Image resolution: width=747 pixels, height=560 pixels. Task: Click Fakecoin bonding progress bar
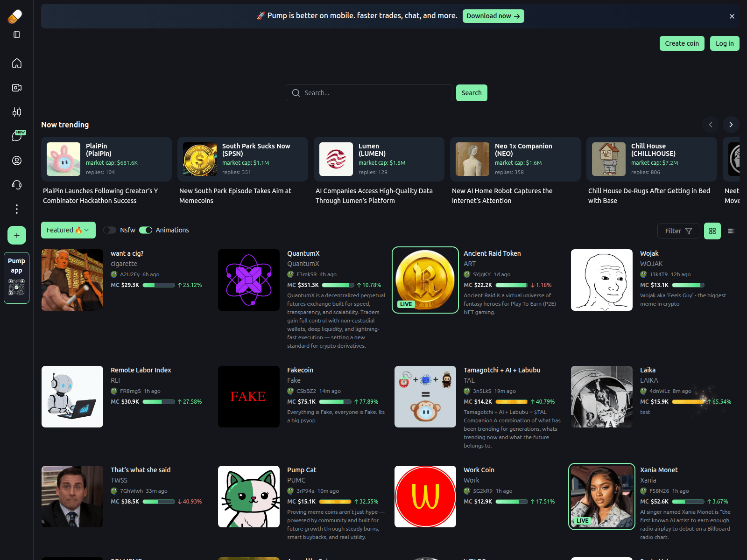pos(335,402)
